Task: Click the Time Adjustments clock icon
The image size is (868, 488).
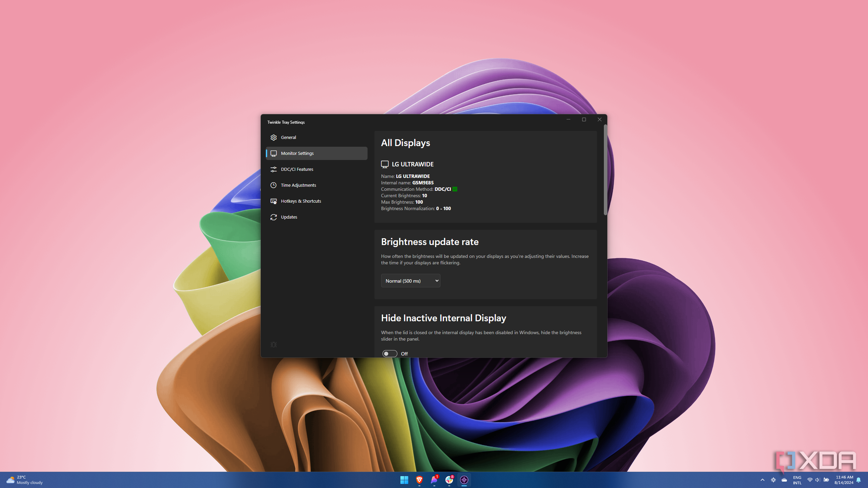Action: tap(273, 185)
